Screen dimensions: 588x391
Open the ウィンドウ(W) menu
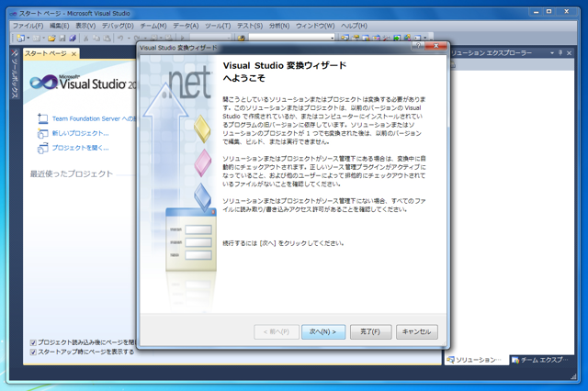[315, 26]
